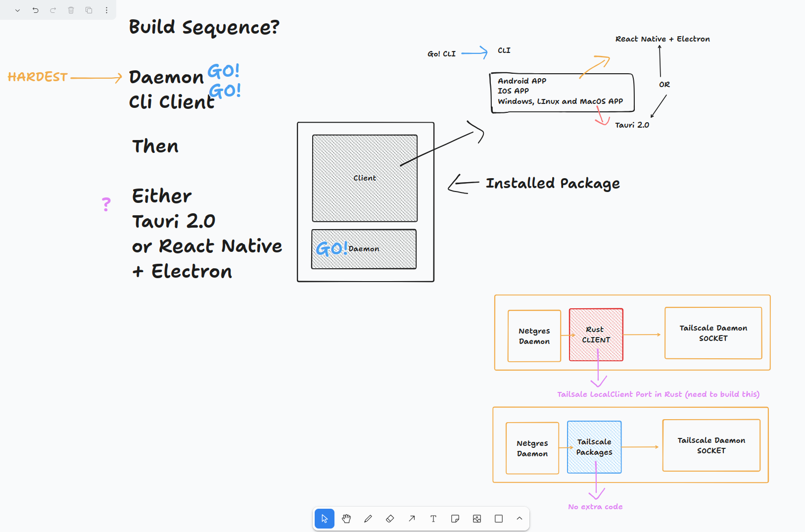Screen dimensions: 805x532
Task: Undo the last action
Action: pos(35,10)
